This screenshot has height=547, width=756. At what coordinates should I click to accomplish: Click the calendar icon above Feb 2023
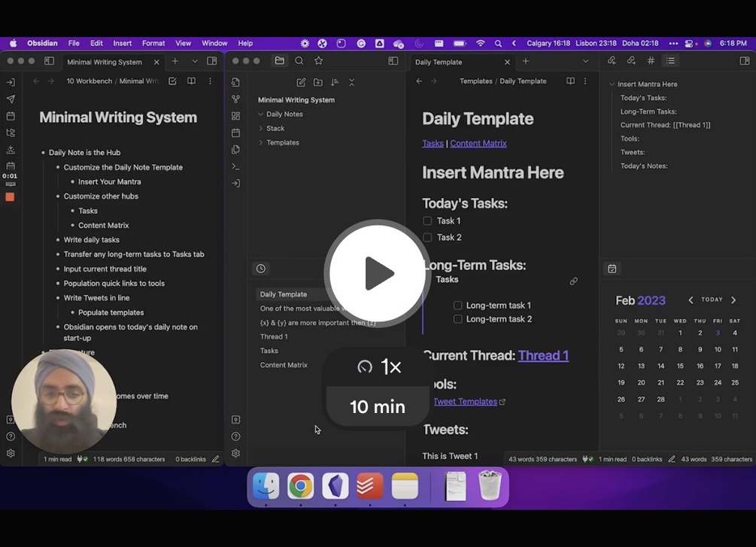pos(612,269)
